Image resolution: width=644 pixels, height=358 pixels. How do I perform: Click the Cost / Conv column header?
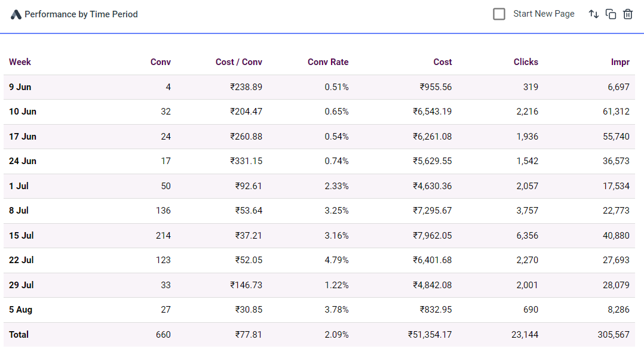click(x=238, y=62)
